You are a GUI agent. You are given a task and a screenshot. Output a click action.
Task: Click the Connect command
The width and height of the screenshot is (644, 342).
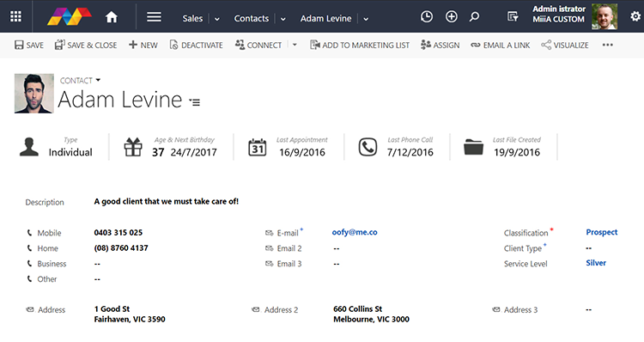[x=258, y=45]
